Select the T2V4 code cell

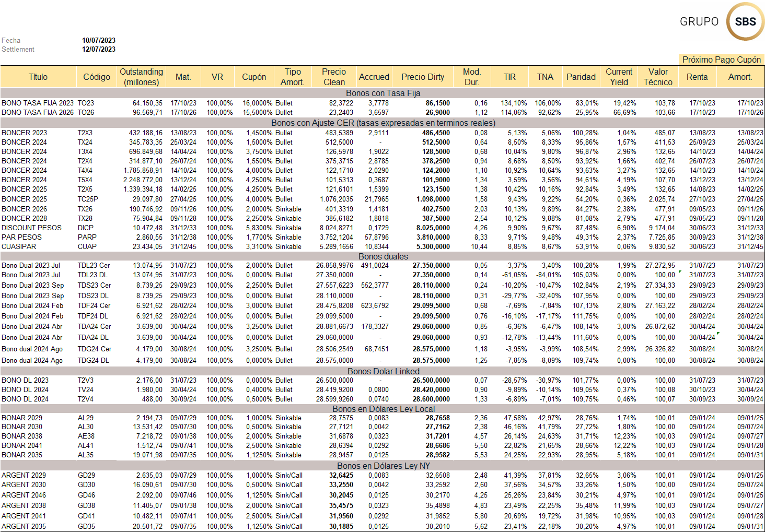(x=85, y=399)
